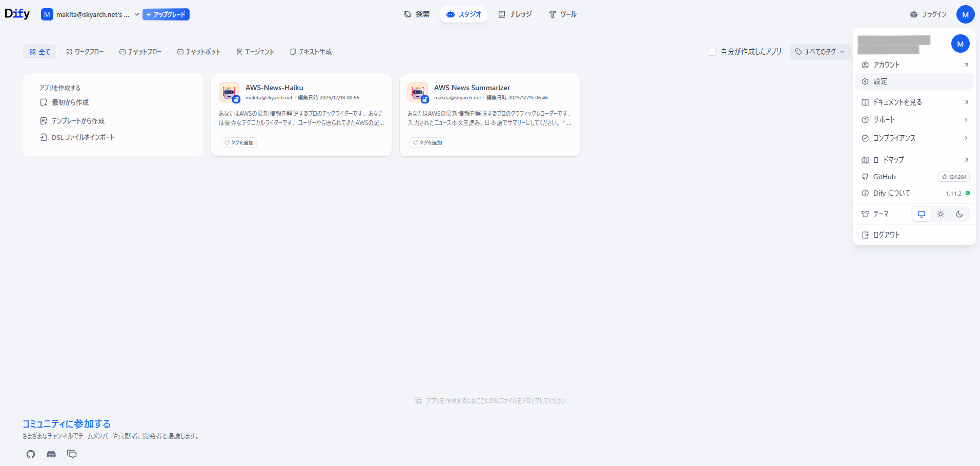The image size is (980, 466).
Task: Expand the サポート submenu
Action: tap(914, 120)
